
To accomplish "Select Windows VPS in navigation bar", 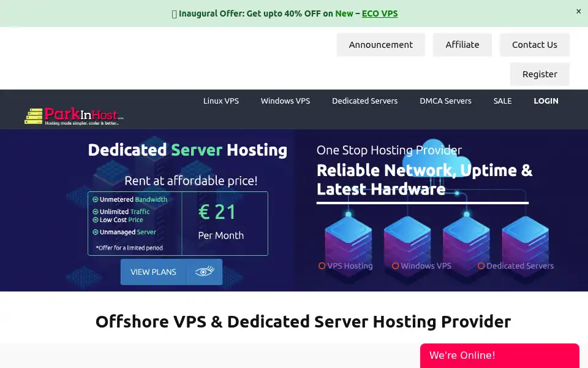I will pyautogui.click(x=285, y=101).
